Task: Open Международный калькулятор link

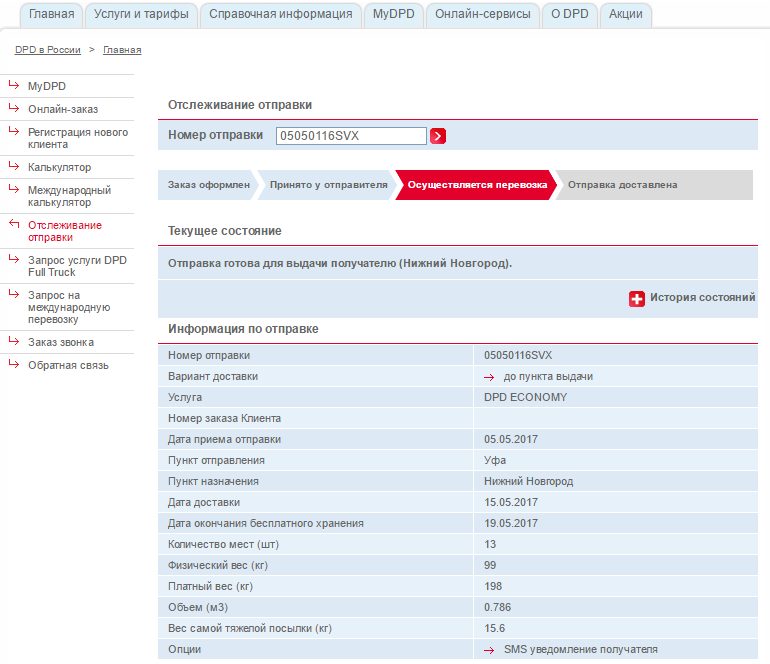Action: point(69,196)
